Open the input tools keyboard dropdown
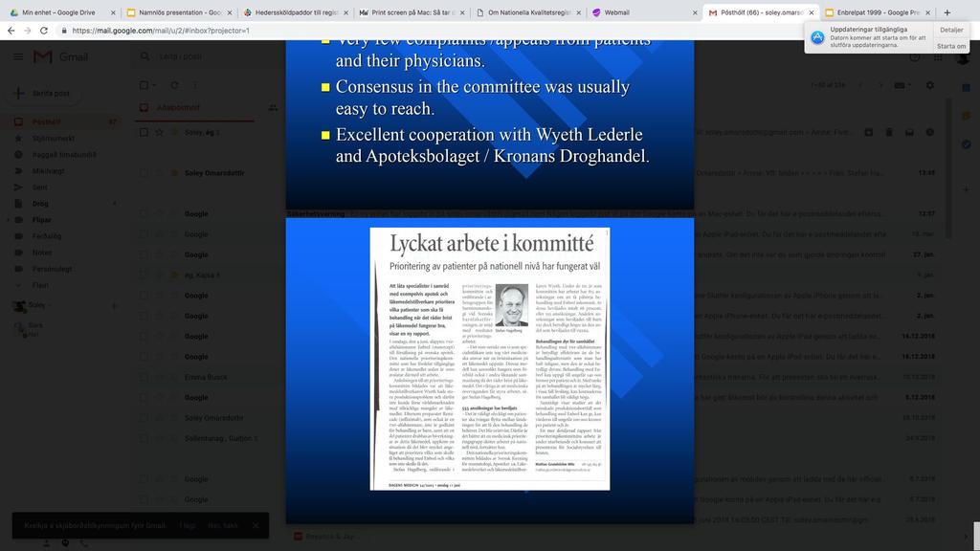 [x=902, y=85]
